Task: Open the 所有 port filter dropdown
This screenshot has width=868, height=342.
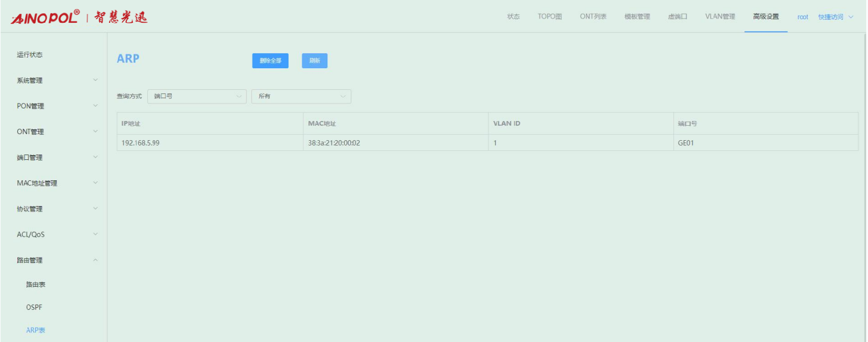Action: tap(301, 96)
